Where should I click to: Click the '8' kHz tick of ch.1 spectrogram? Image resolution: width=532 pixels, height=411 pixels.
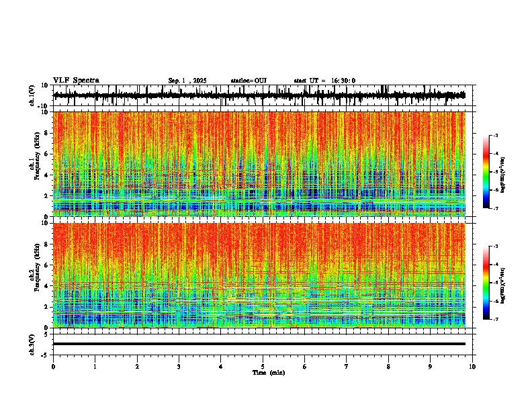point(47,133)
